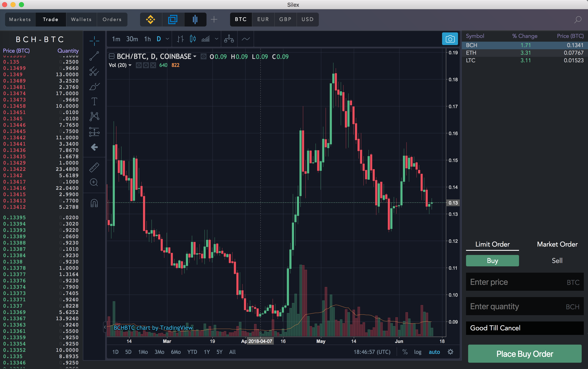Expand the Vol (20) indicator dropdown

[130, 65]
